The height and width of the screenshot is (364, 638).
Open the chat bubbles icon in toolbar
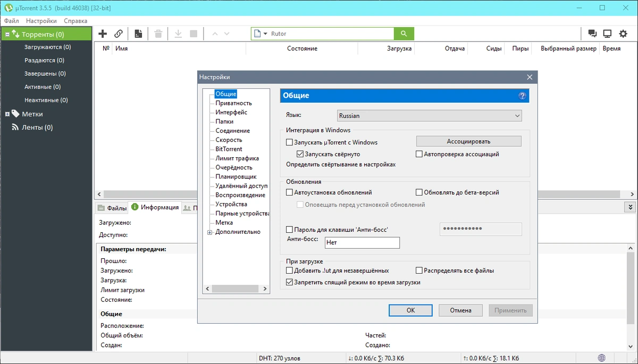592,33
